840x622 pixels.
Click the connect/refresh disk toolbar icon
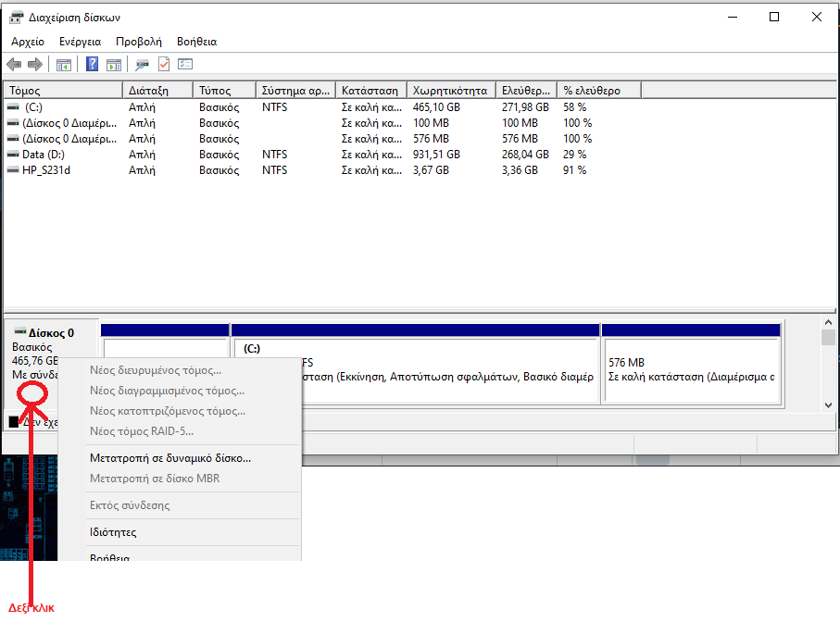click(x=142, y=65)
